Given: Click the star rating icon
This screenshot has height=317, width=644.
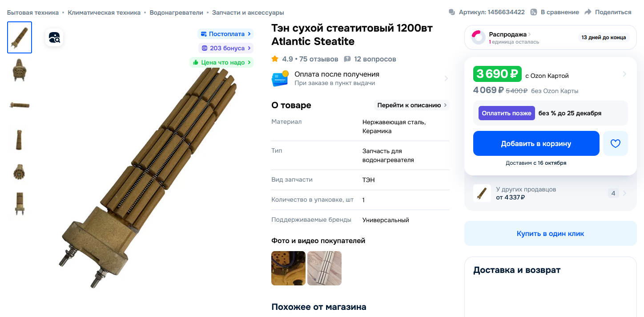Looking at the screenshot, I should click(275, 59).
